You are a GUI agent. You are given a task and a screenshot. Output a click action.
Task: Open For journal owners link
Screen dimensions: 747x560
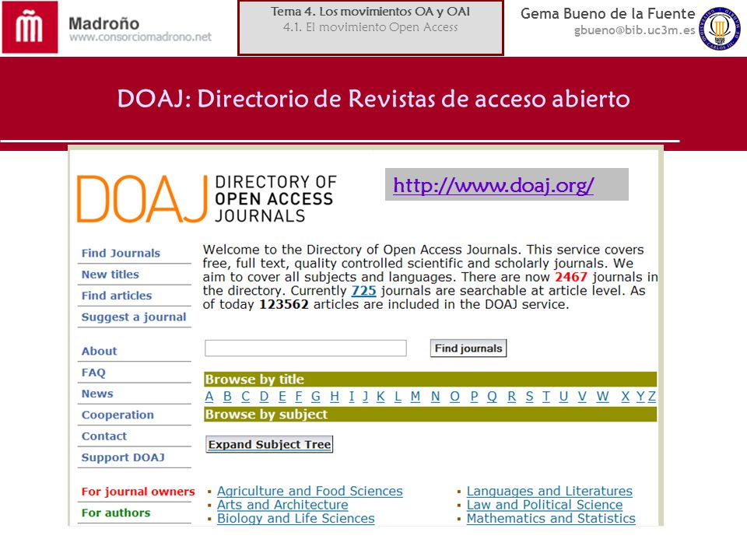click(139, 492)
